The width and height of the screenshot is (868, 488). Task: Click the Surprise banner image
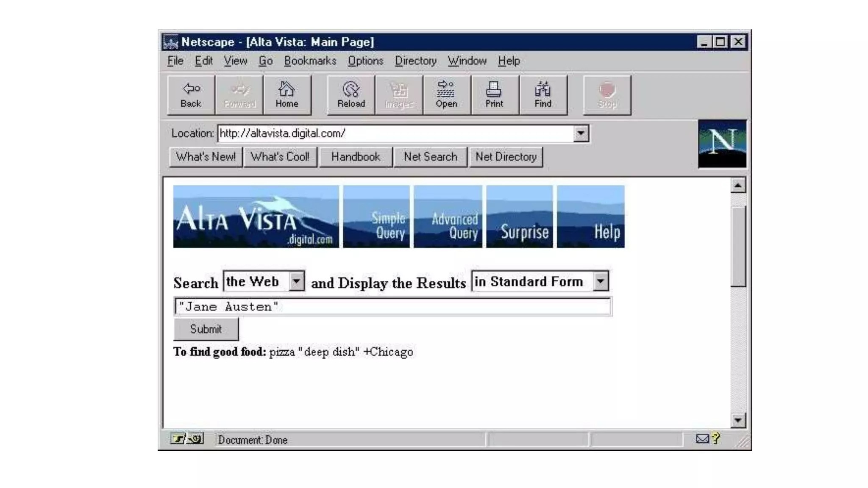point(520,216)
